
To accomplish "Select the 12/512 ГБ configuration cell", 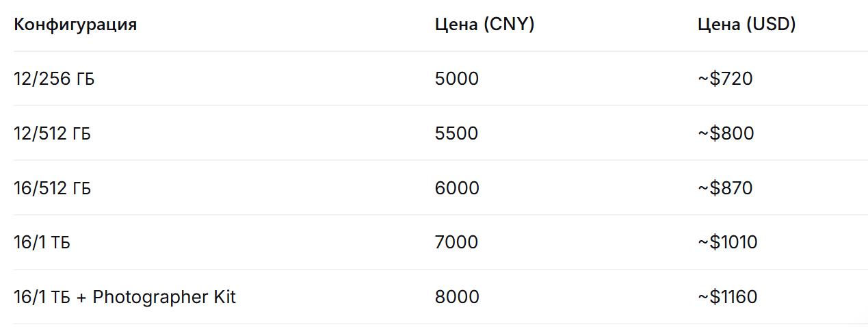I will click(52, 133).
